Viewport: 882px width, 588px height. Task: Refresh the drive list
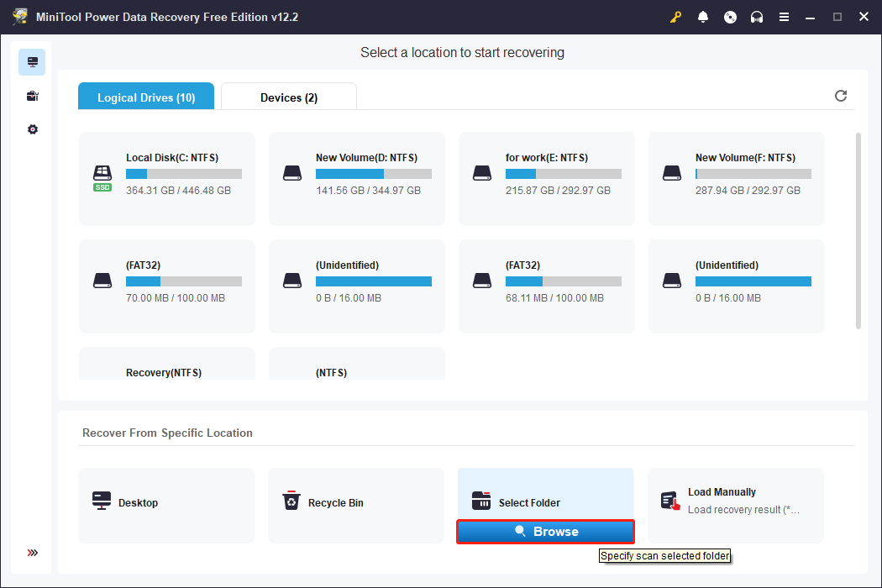[x=840, y=96]
